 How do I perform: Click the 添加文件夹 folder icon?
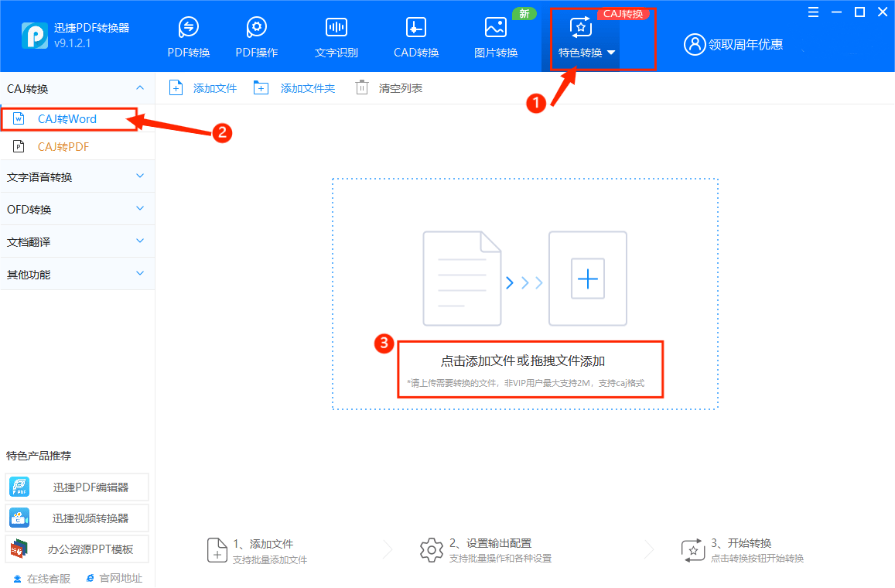click(261, 88)
